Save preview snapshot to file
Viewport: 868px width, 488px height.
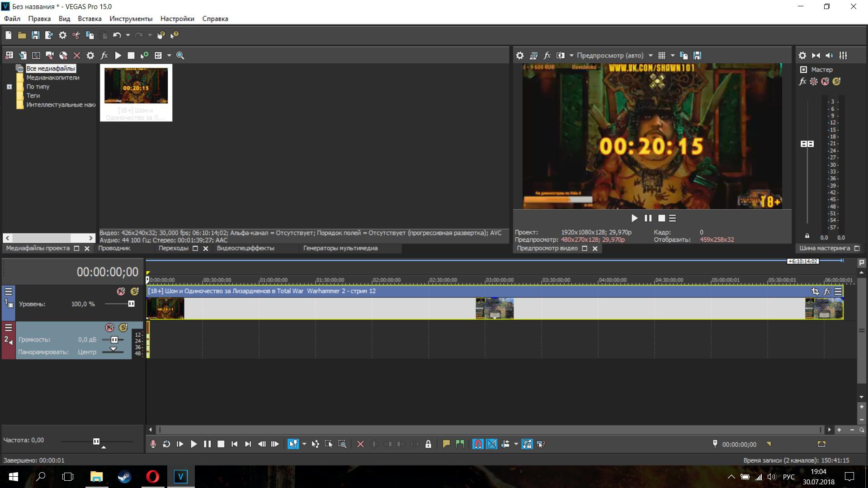[x=698, y=56]
